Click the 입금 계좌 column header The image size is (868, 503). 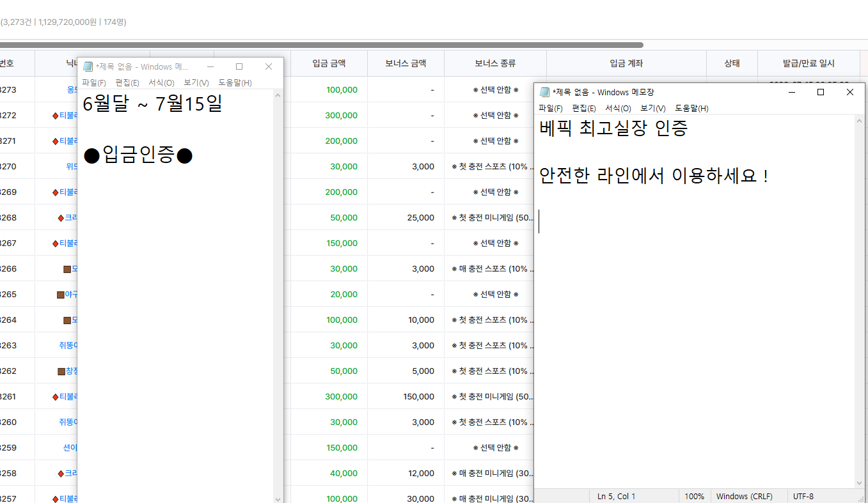tap(626, 64)
